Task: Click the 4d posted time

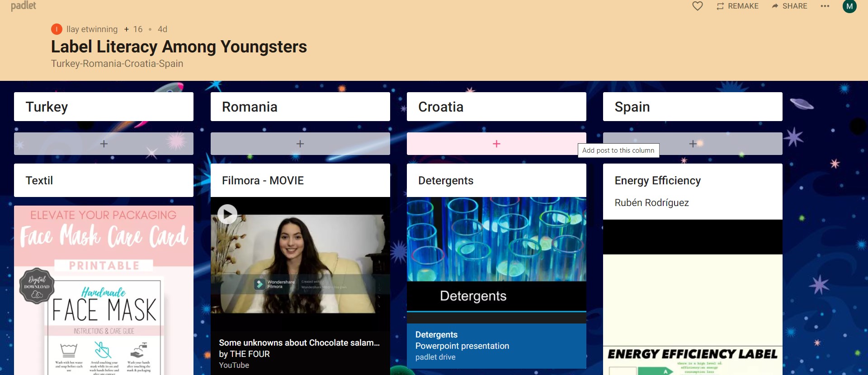Action: pyautogui.click(x=162, y=29)
